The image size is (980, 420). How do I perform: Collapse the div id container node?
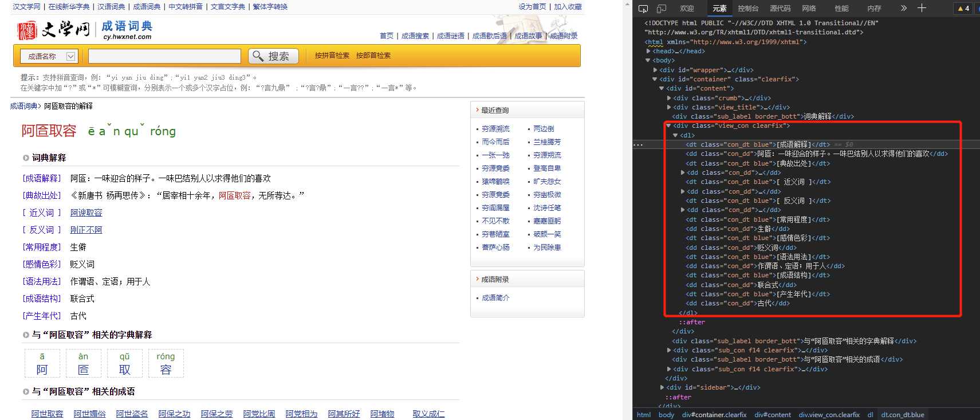[x=655, y=79]
